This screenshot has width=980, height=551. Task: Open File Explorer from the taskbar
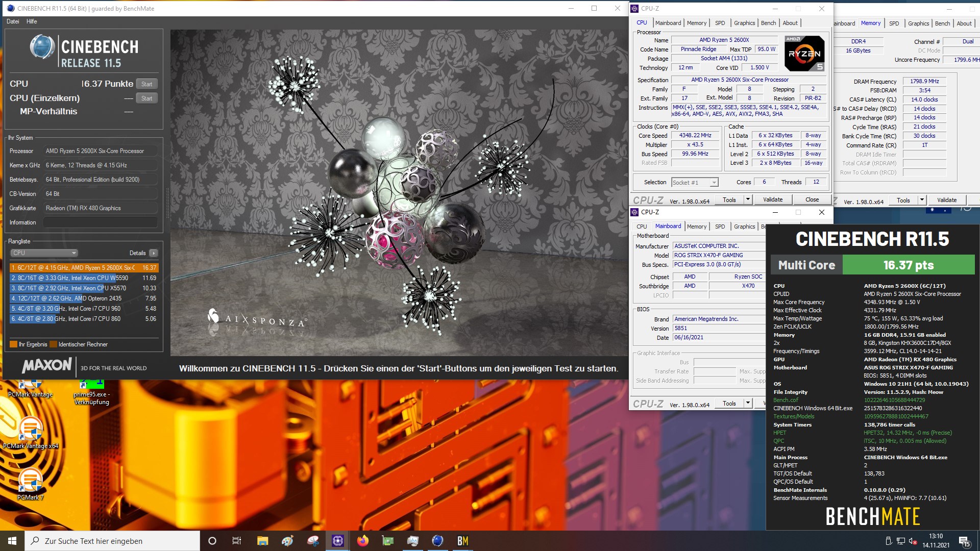262,541
